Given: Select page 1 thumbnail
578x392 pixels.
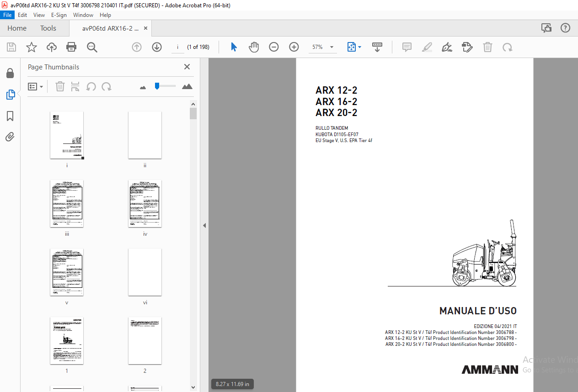Looking at the screenshot, I should [x=67, y=341].
